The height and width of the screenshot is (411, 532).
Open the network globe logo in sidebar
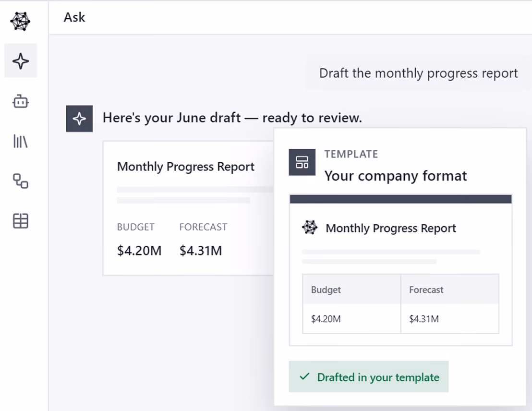(20, 21)
